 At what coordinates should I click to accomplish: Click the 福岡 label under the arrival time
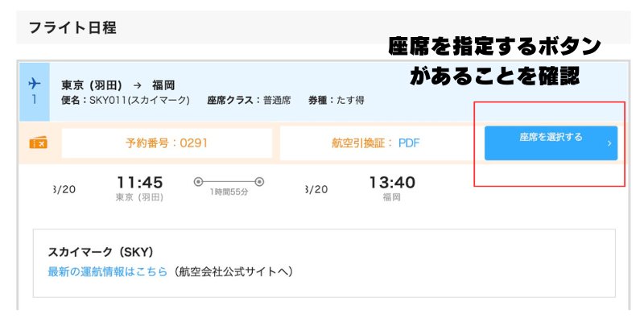tap(392, 196)
